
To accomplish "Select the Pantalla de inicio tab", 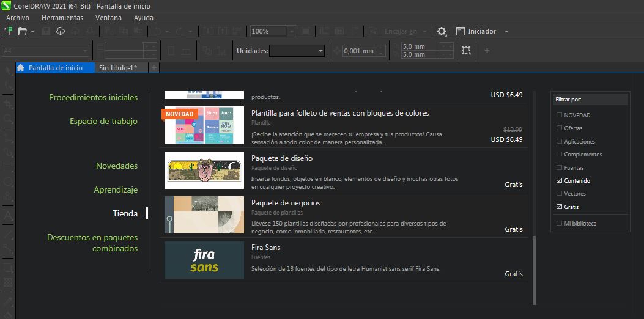I will pos(56,68).
